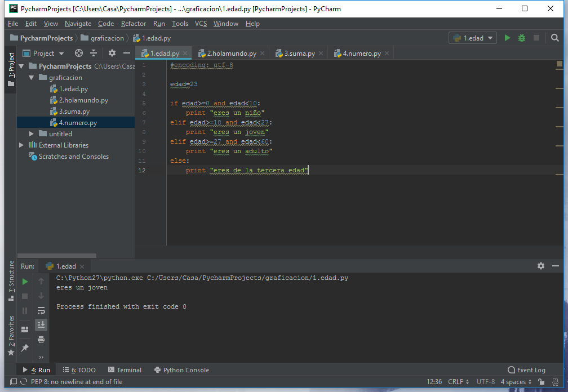Click the background tasks spinner icon

(24, 381)
